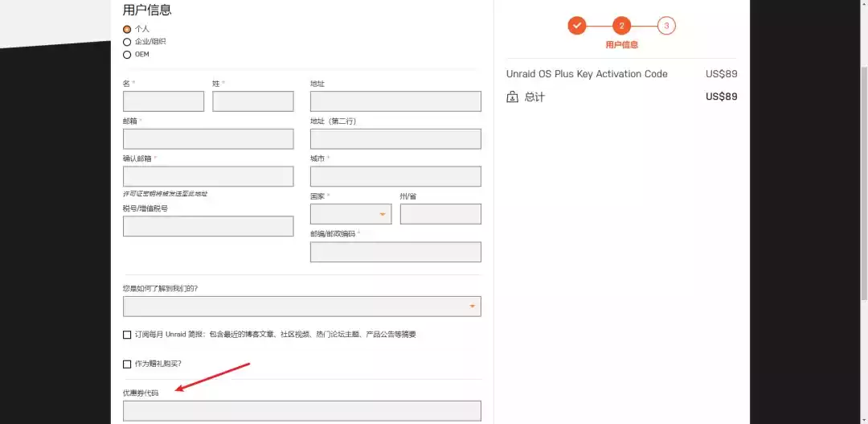Enable the monthly Unraid newsletter checkbox
Viewport: 868px width, 424px height.
127,335
